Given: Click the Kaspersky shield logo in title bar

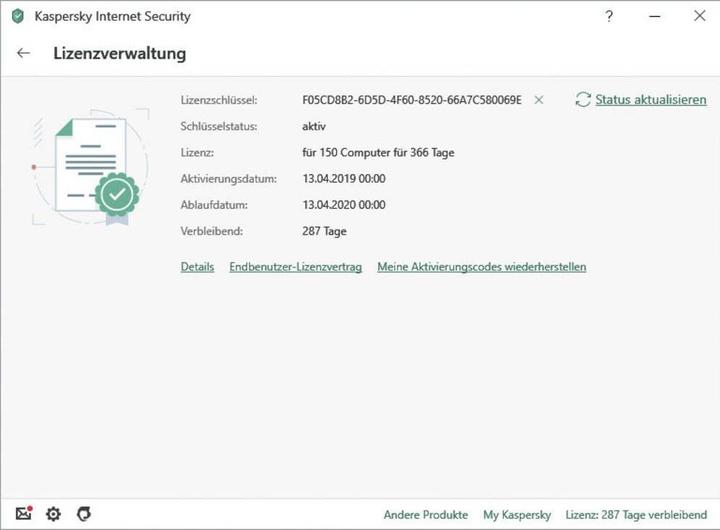Looking at the screenshot, I should coord(18,17).
